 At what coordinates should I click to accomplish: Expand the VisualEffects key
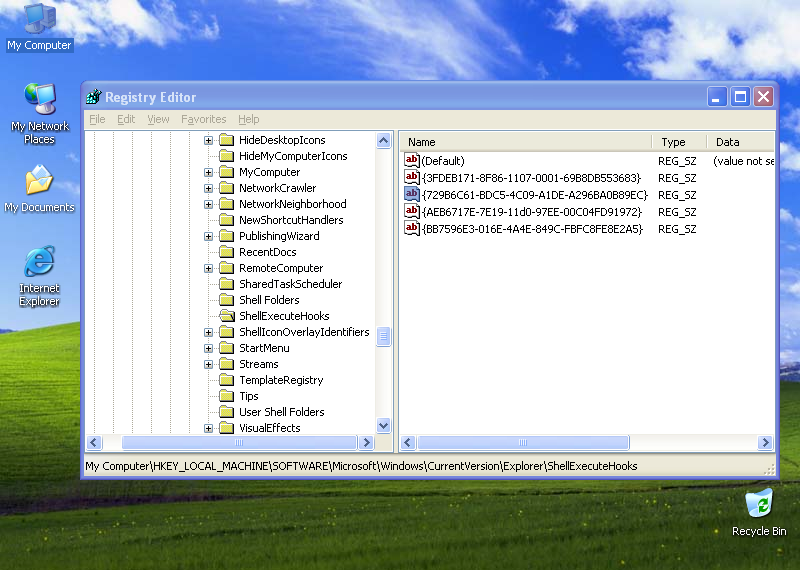pos(208,428)
